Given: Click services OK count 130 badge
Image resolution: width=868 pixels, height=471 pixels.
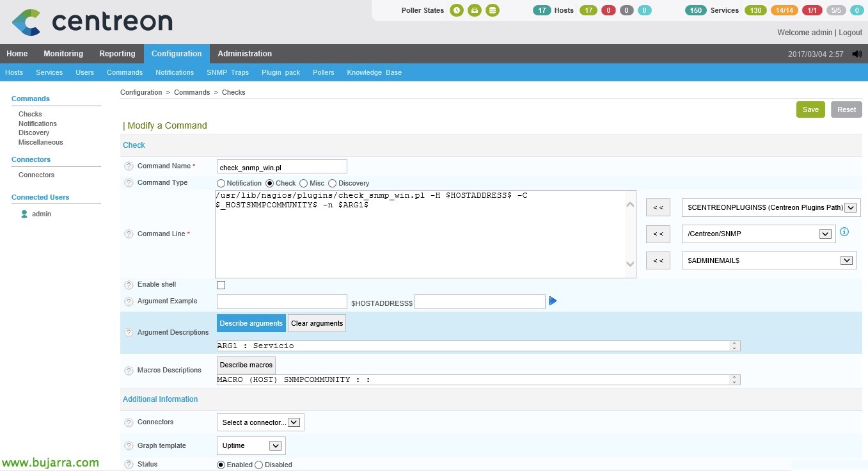Looking at the screenshot, I should [x=755, y=10].
